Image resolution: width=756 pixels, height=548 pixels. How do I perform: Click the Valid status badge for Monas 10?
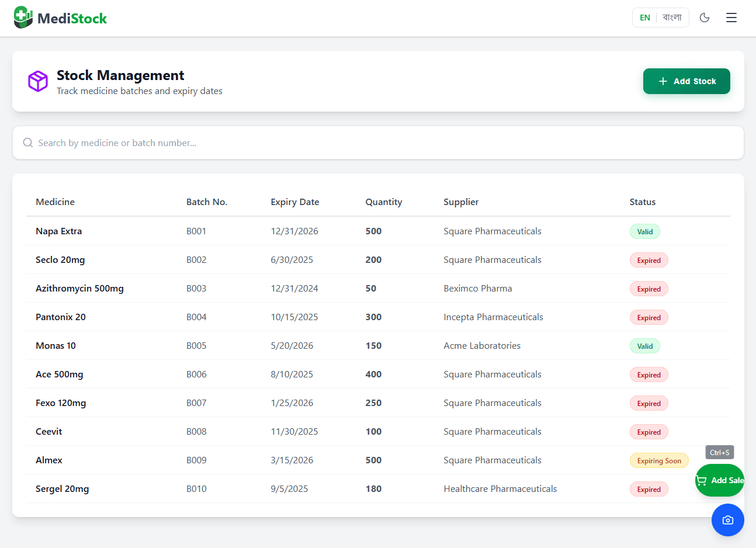(x=644, y=346)
